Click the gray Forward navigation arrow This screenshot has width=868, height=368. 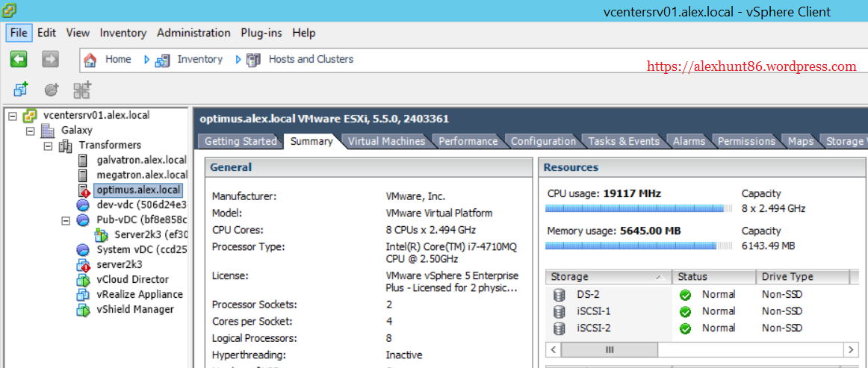point(50,59)
